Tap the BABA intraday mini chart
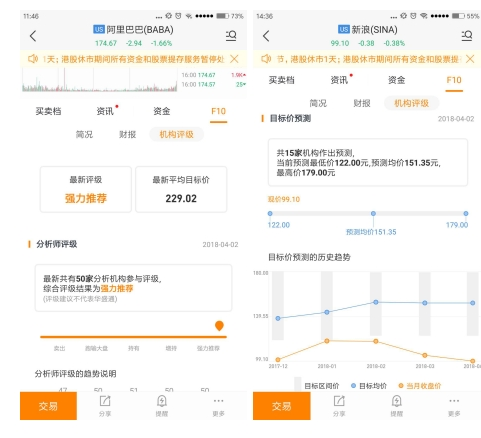This screenshot has height=438, width=481. point(100,80)
